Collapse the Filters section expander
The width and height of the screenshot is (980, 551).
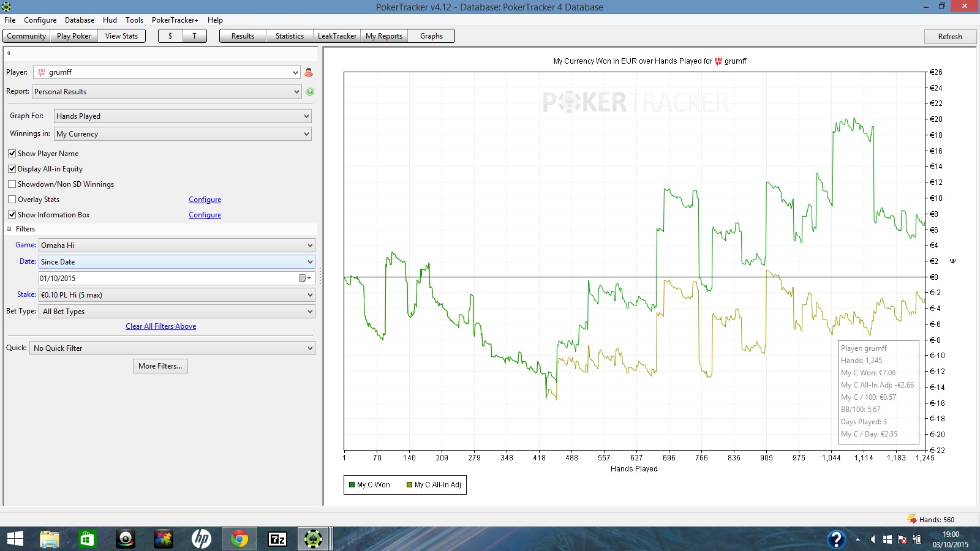(9, 229)
